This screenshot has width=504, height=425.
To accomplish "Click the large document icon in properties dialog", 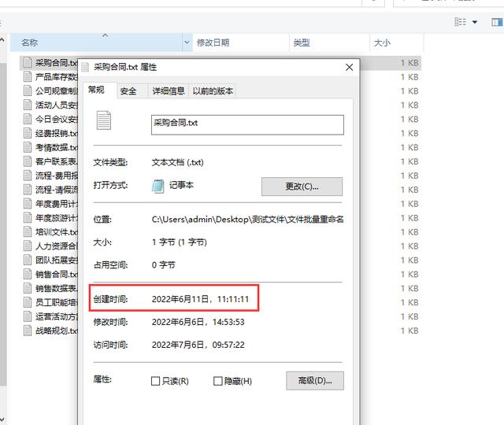I will 104,120.
